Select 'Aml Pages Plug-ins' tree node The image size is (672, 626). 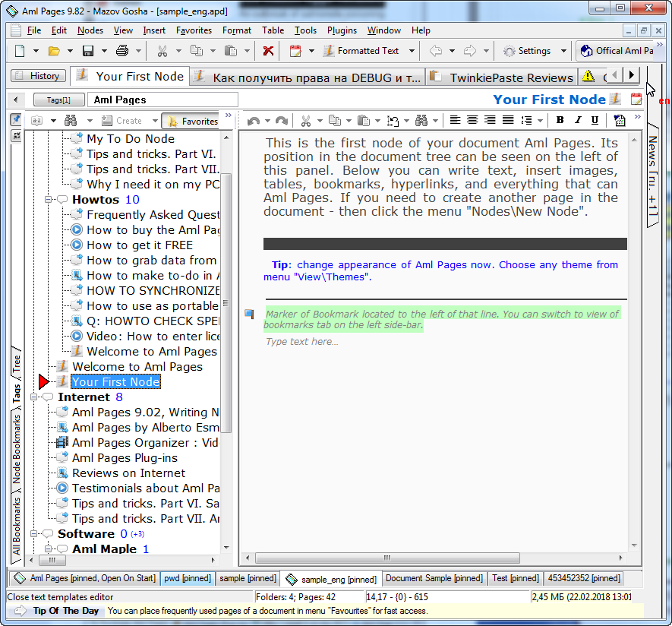(x=125, y=458)
